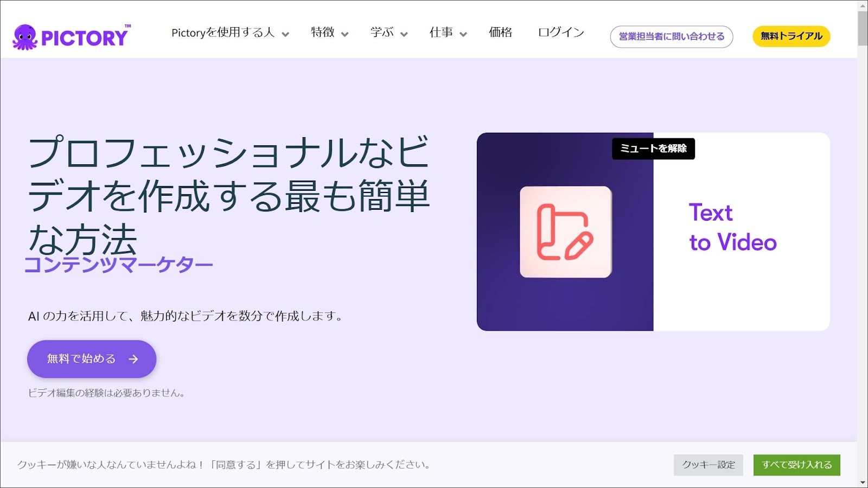Click the scrollbar up arrow
The width and height of the screenshot is (868, 488).
point(863,5)
